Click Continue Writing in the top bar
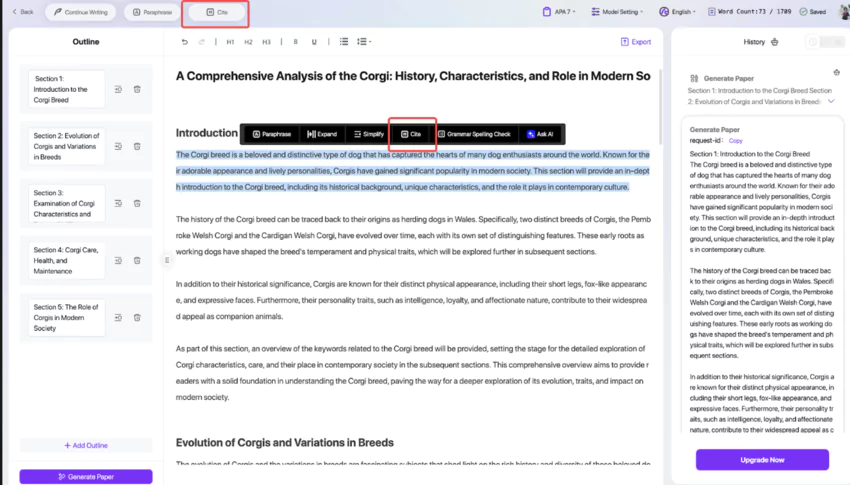The width and height of the screenshot is (850, 485). coord(80,12)
